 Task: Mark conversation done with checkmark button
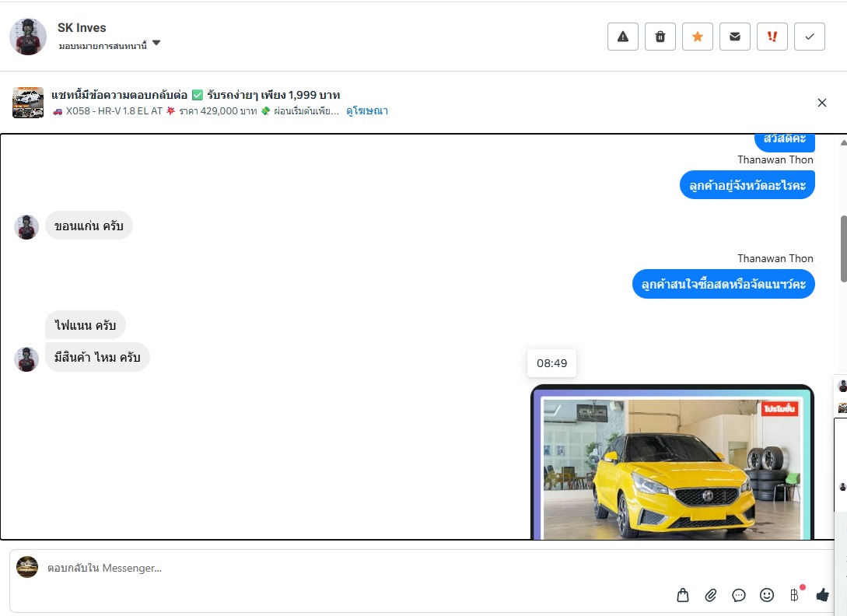pos(809,37)
